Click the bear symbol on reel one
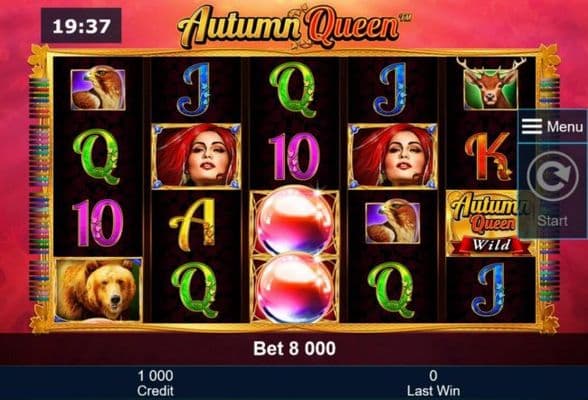The height and width of the screenshot is (400, 588). (x=98, y=290)
